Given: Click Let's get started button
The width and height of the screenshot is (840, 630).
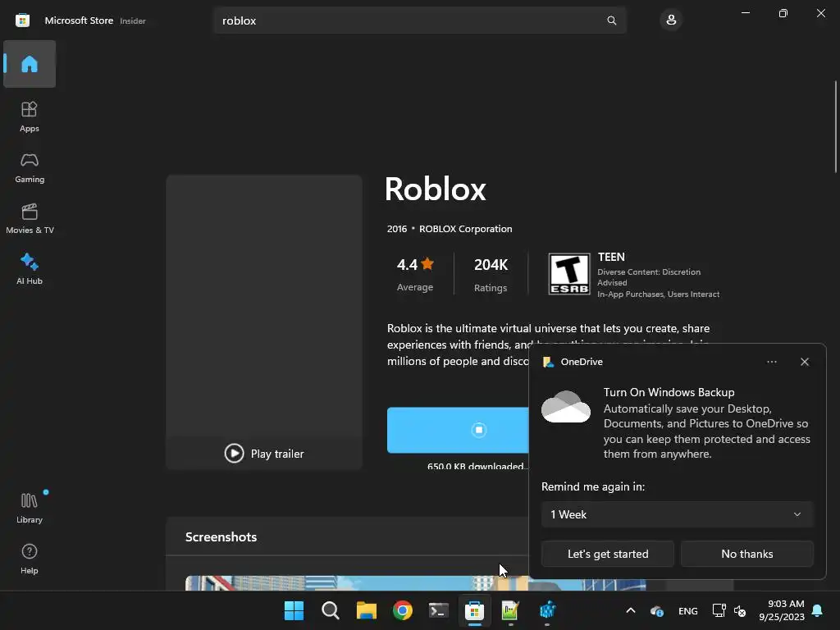Looking at the screenshot, I should tap(608, 554).
